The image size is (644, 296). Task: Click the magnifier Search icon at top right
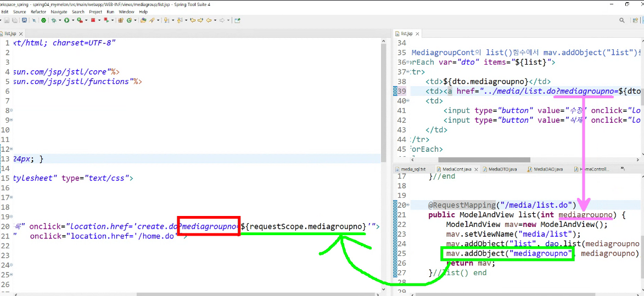pos(622,20)
